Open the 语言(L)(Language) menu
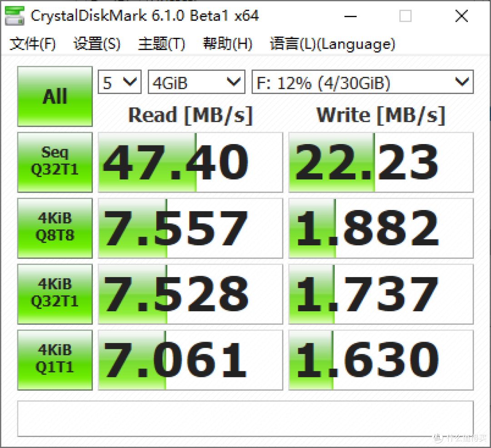491x448 pixels. (332, 44)
